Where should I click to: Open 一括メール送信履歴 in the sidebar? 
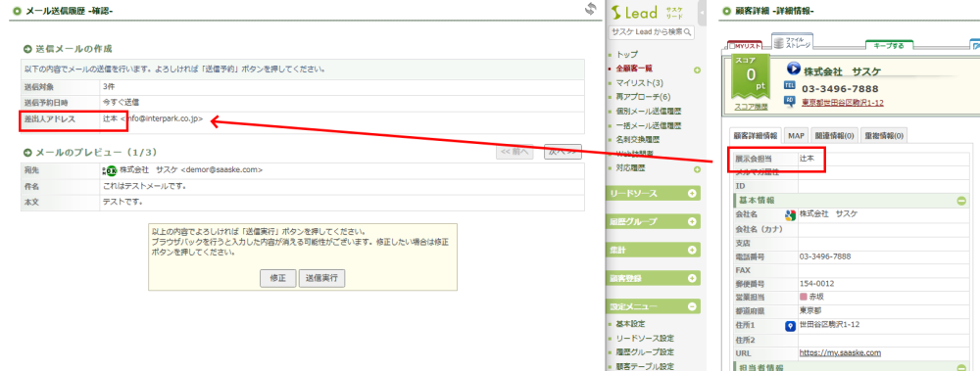click(648, 126)
